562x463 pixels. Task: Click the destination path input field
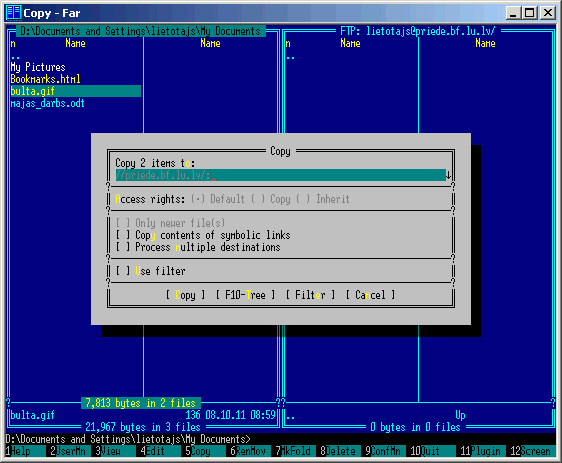click(x=280, y=175)
